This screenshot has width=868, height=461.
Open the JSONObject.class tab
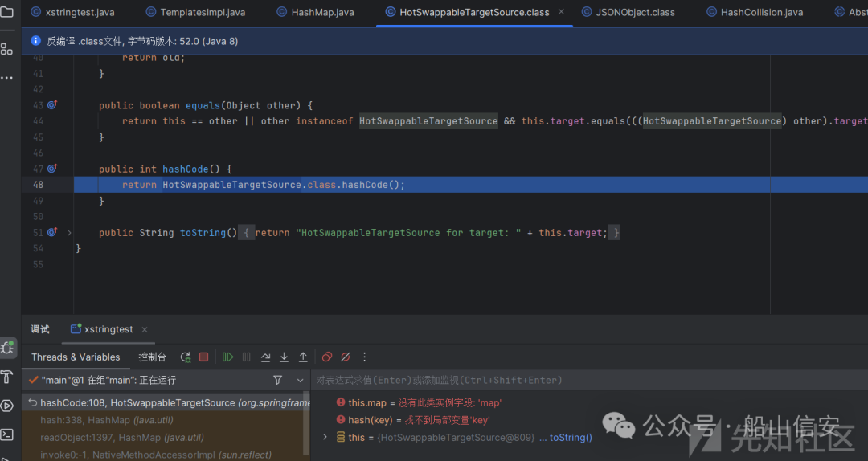click(628, 12)
